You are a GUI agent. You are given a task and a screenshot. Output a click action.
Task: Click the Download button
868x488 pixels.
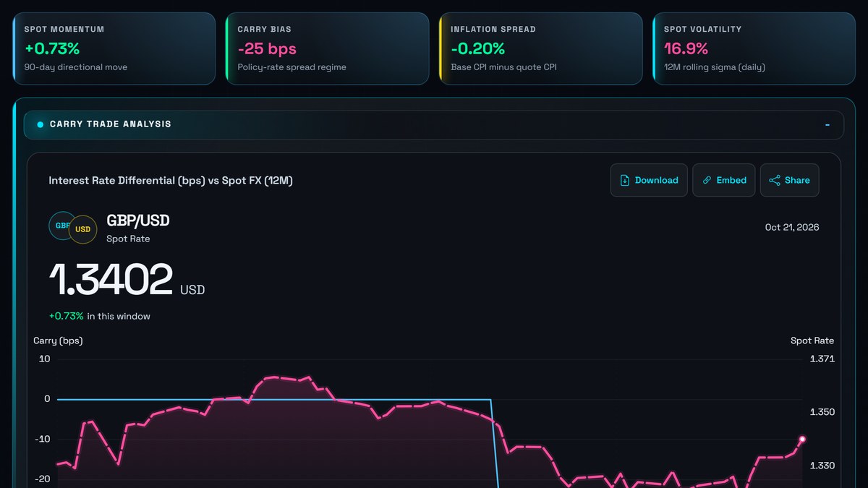coord(650,180)
